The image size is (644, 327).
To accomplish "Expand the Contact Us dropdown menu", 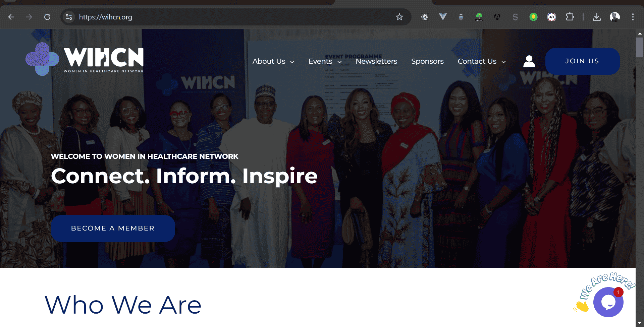I will (482, 61).
